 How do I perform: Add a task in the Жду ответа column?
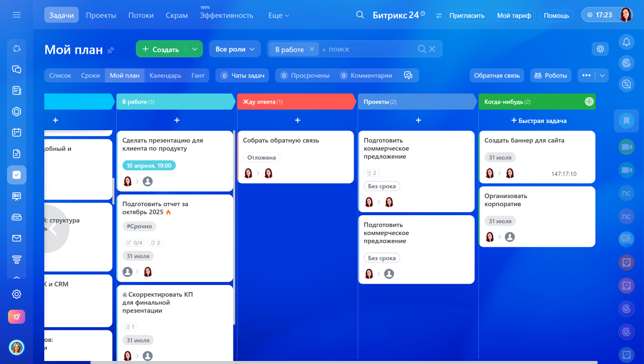(x=297, y=121)
